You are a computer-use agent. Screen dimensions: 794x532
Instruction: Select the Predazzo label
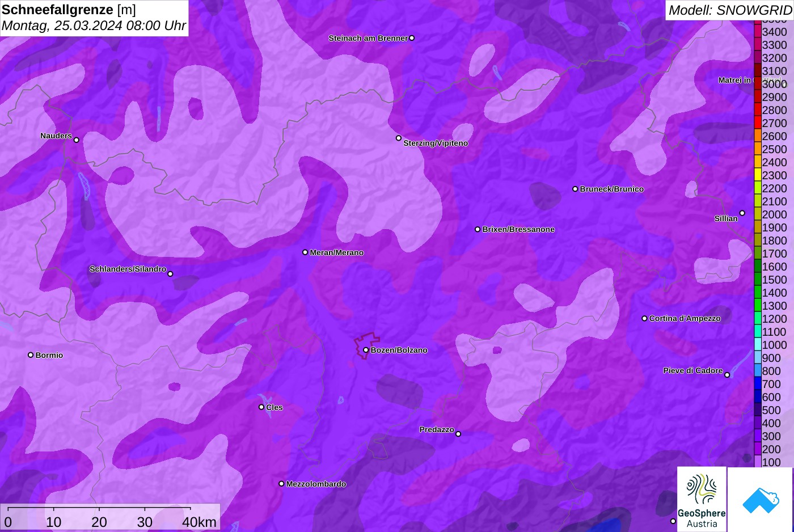pyautogui.click(x=437, y=429)
